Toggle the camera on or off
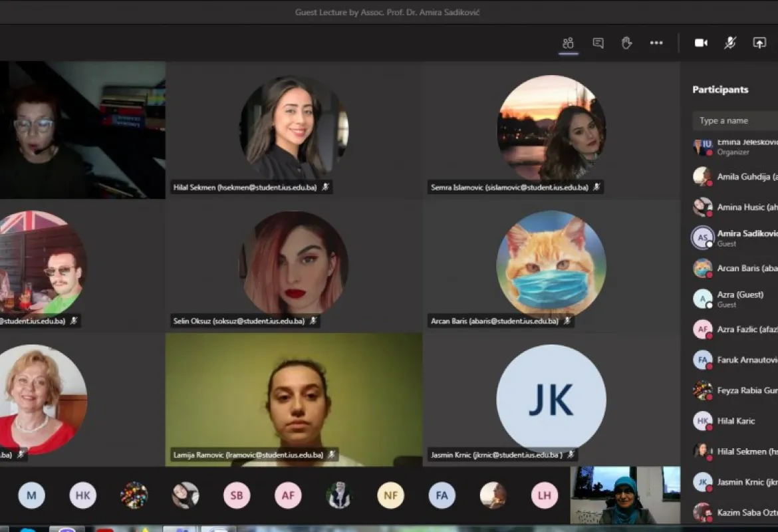778x532 pixels. pos(701,43)
